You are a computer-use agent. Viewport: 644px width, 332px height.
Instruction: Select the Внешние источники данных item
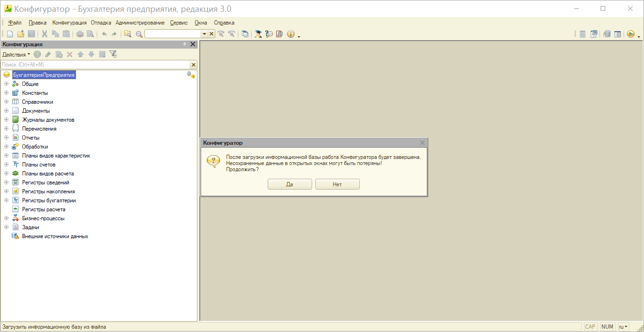pyautogui.click(x=55, y=236)
